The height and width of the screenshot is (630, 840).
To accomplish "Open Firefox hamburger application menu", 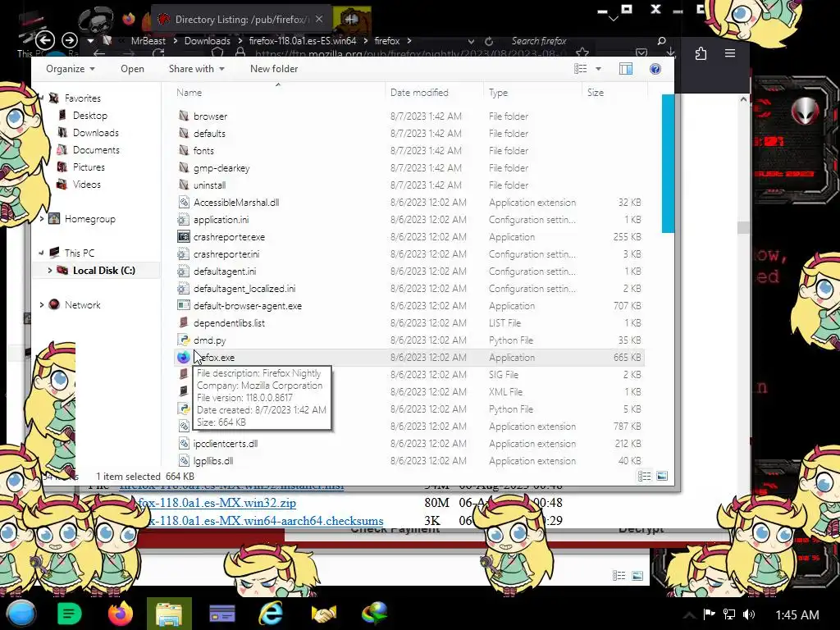I will pos(729,53).
